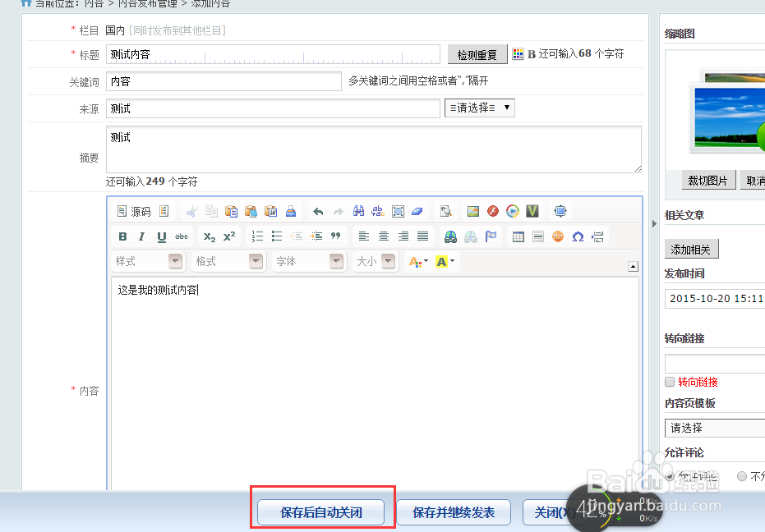The width and height of the screenshot is (765, 532).
Task: Open the insert image tool
Action: point(472,211)
